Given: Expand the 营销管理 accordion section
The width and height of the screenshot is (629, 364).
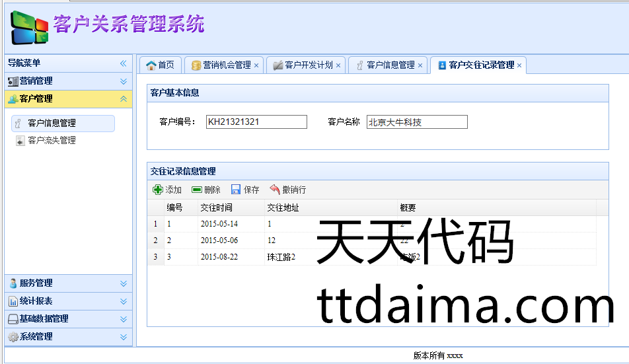Looking at the screenshot, I should click(x=123, y=81).
